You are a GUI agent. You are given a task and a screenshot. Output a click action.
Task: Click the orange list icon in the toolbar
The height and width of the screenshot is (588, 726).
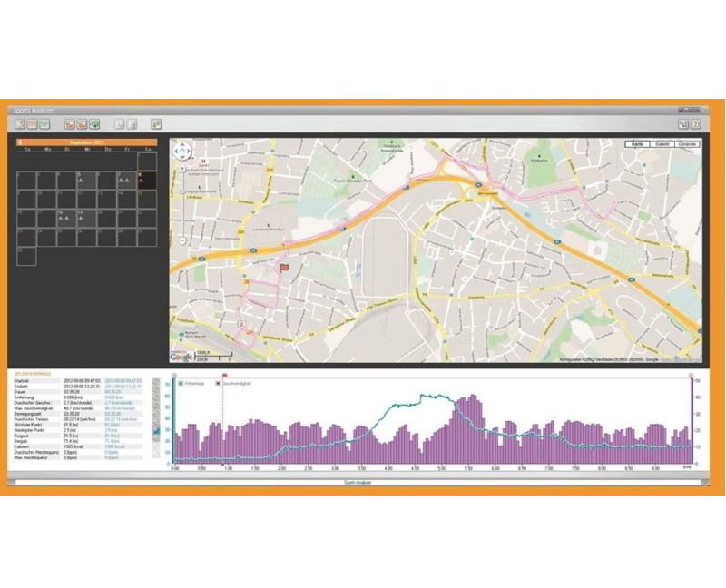tap(32, 124)
